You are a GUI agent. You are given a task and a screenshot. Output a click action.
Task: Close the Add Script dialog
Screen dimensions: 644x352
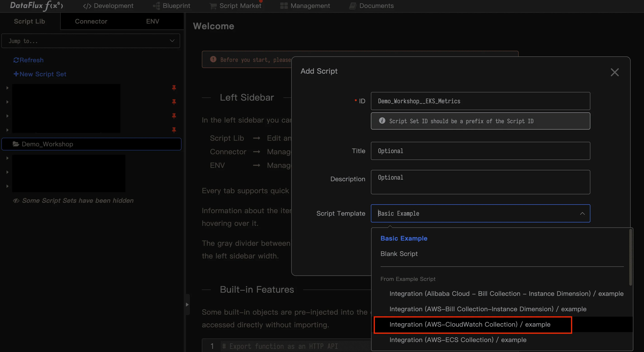615,72
